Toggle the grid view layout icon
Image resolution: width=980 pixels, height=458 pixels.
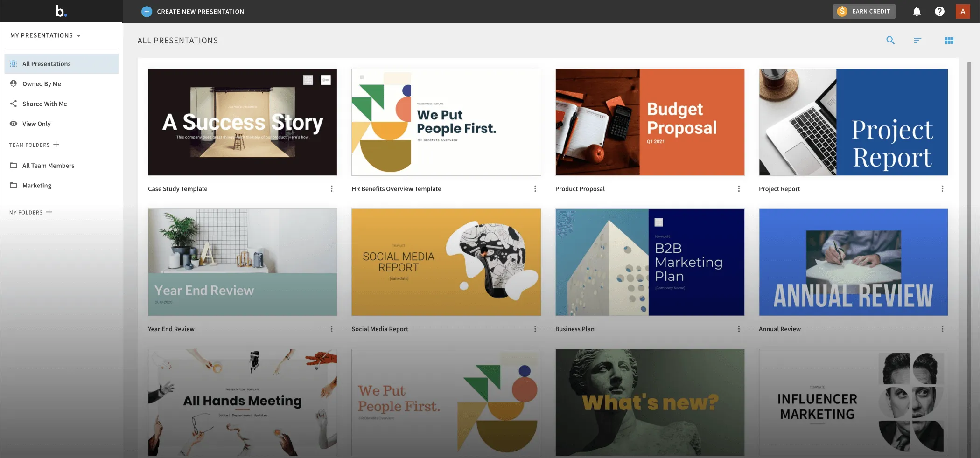click(949, 41)
